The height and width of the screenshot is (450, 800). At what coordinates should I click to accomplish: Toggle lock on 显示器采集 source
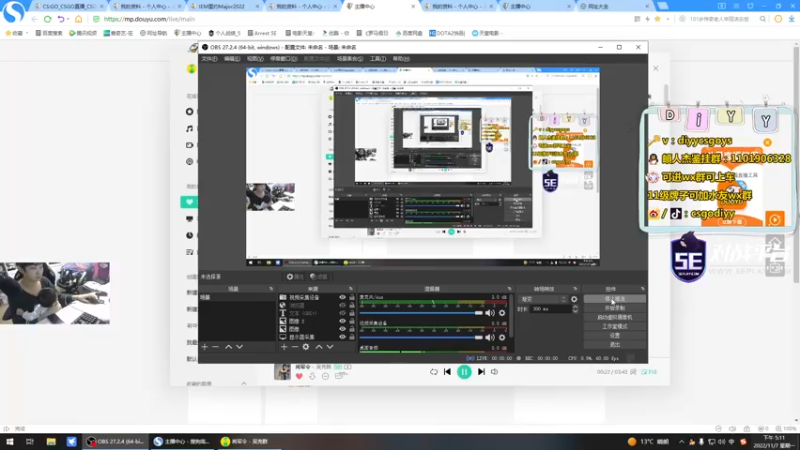click(352, 337)
